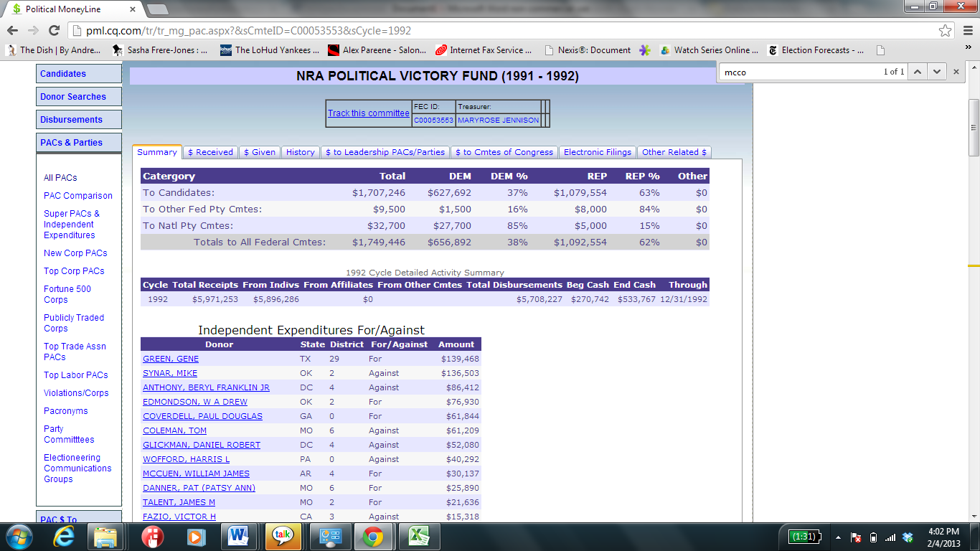Click the address bar URL
Screen dimensions: 980x551
[x=248, y=31]
